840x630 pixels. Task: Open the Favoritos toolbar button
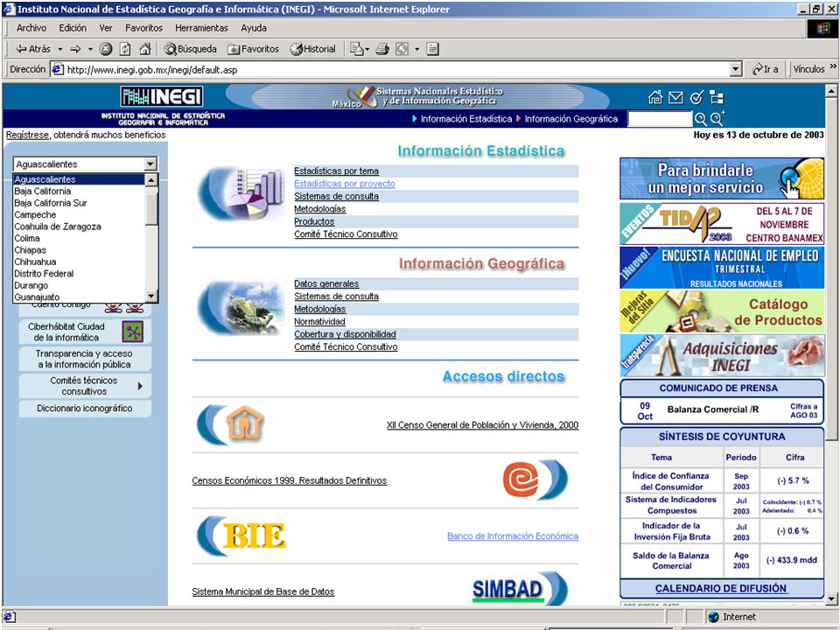[x=253, y=49]
